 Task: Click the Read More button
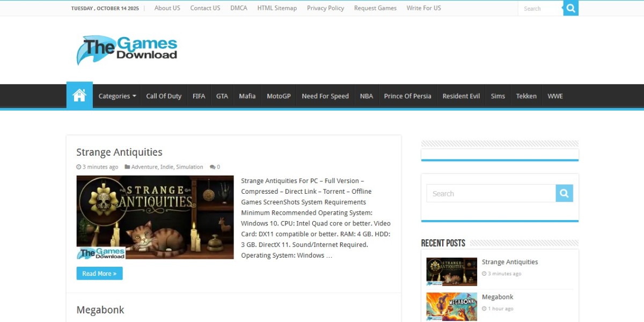pyautogui.click(x=99, y=273)
